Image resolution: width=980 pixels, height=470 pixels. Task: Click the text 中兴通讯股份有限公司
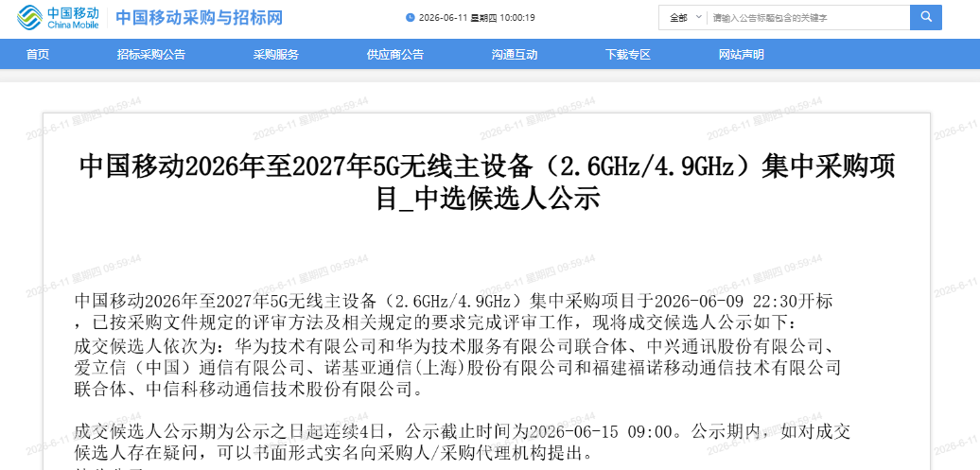pyautogui.click(x=736, y=345)
